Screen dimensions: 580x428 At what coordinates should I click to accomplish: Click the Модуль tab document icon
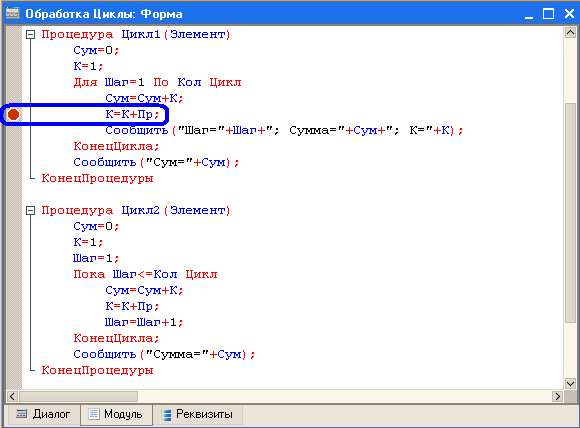(94, 414)
